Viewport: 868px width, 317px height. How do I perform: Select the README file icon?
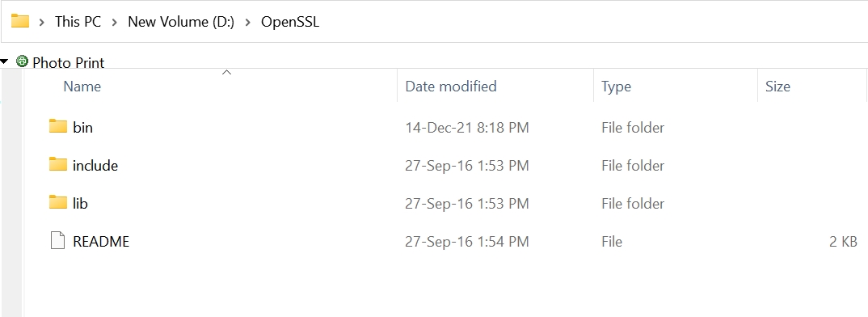point(58,241)
